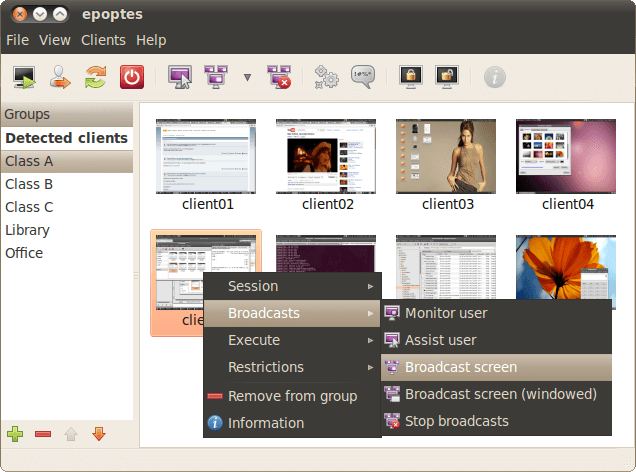
Task: Click the green plus add group button
Action: tap(15, 434)
